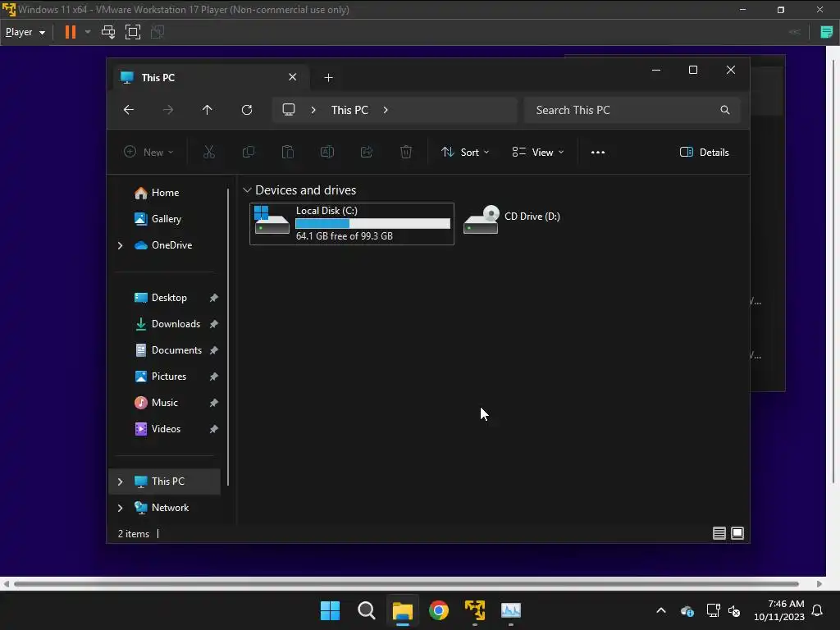
Task: Open Google Chrome from taskbar
Action: pos(439,610)
